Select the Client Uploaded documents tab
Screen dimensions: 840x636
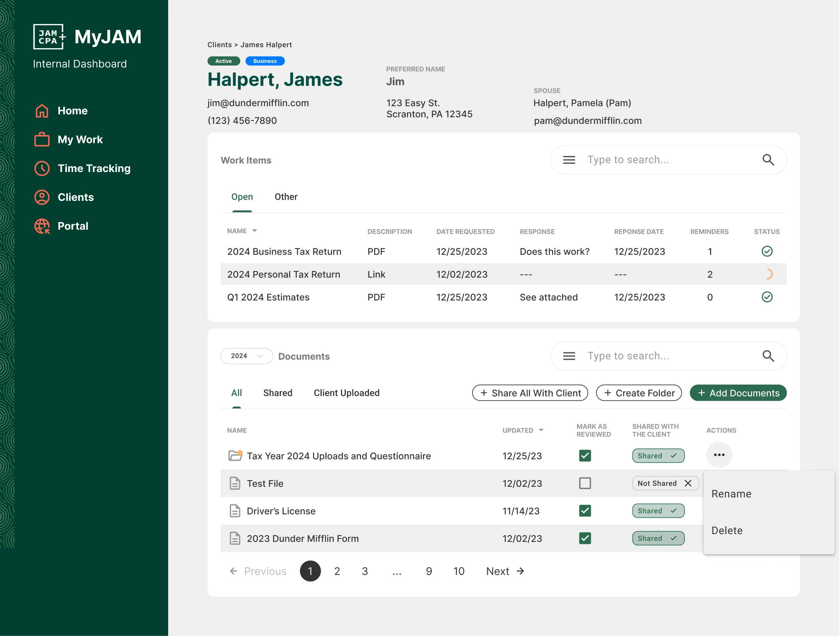click(x=346, y=392)
